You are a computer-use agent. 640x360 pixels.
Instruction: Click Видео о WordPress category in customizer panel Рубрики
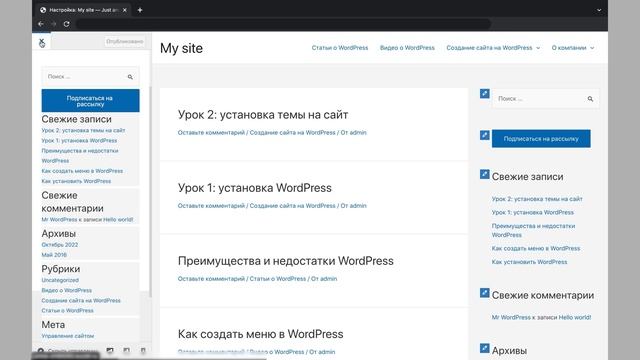tap(67, 290)
